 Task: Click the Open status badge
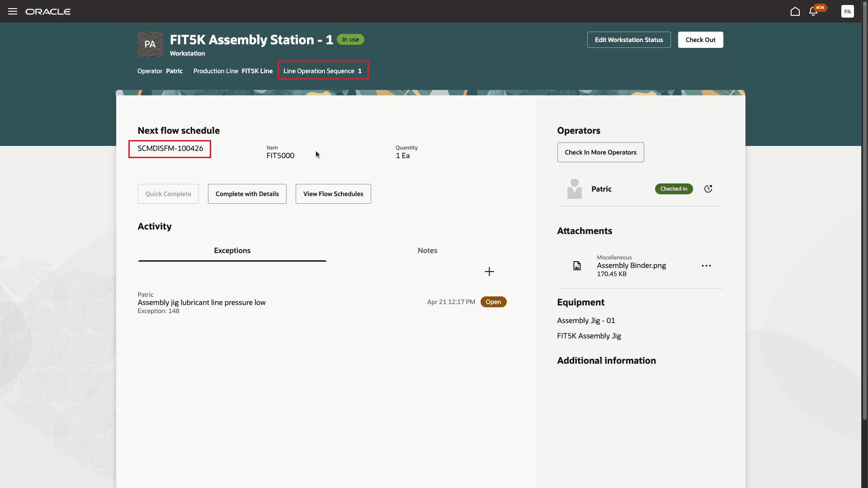click(x=493, y=302)
